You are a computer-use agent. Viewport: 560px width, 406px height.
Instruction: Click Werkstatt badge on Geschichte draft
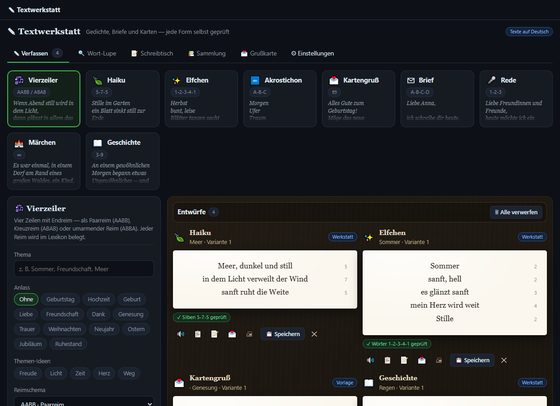pos(532,382)
